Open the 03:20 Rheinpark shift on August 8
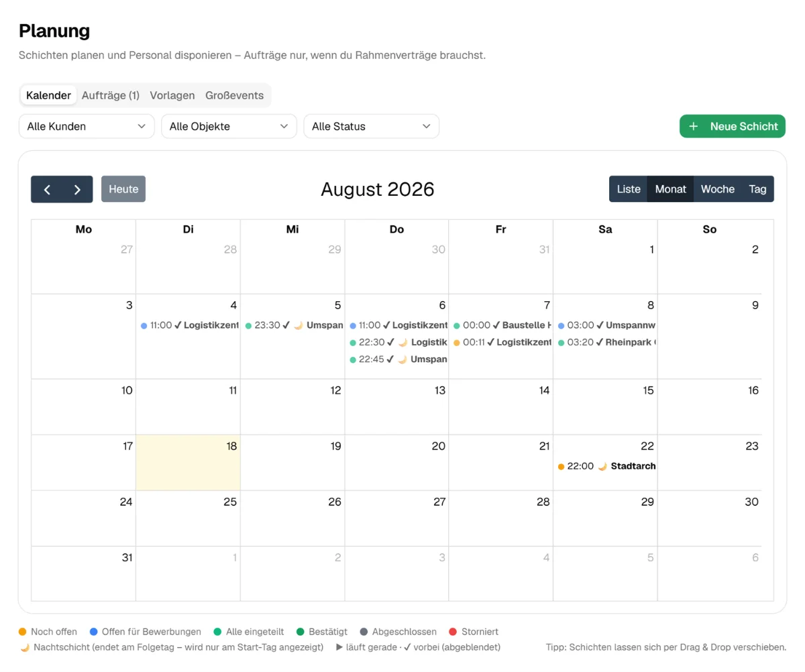805x672 pixels. [x=606, y=342]
